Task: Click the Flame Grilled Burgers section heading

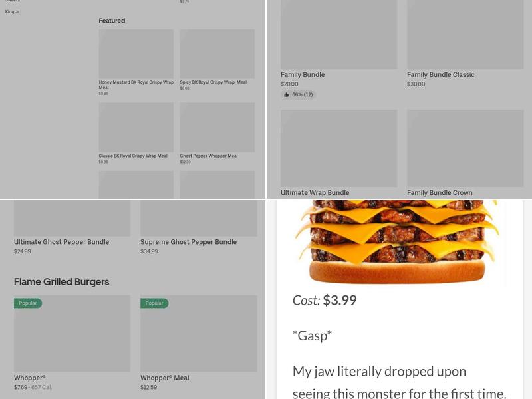Action: coord(61,282)
